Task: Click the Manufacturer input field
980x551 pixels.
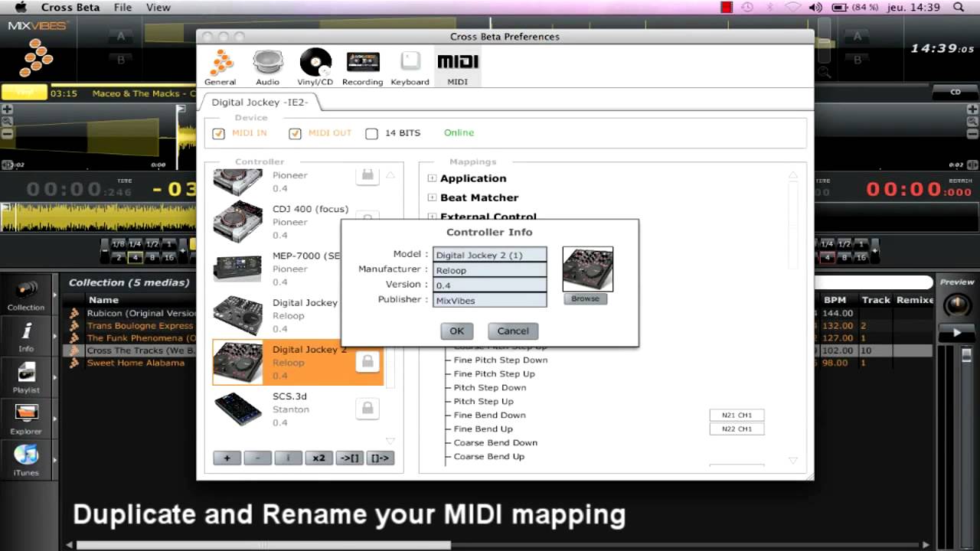Action: pos(490,270)
